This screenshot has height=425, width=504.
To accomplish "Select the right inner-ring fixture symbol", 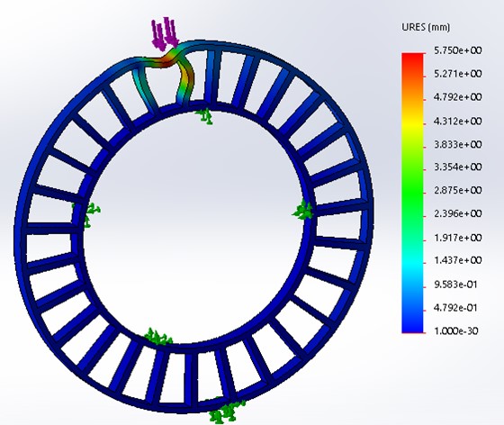I will pos(302,210).
